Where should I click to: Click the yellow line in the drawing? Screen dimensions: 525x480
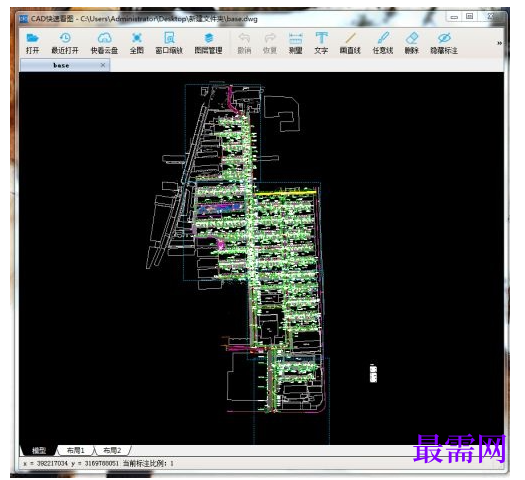pos(286,193)
